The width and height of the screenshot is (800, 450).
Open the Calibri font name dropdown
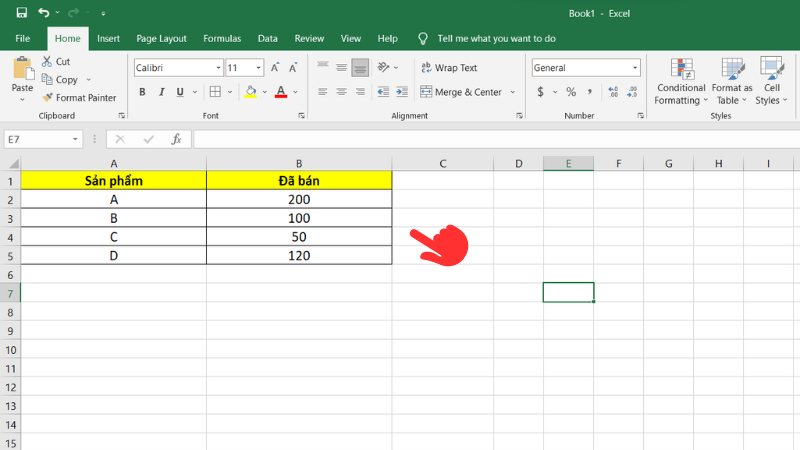218,68
